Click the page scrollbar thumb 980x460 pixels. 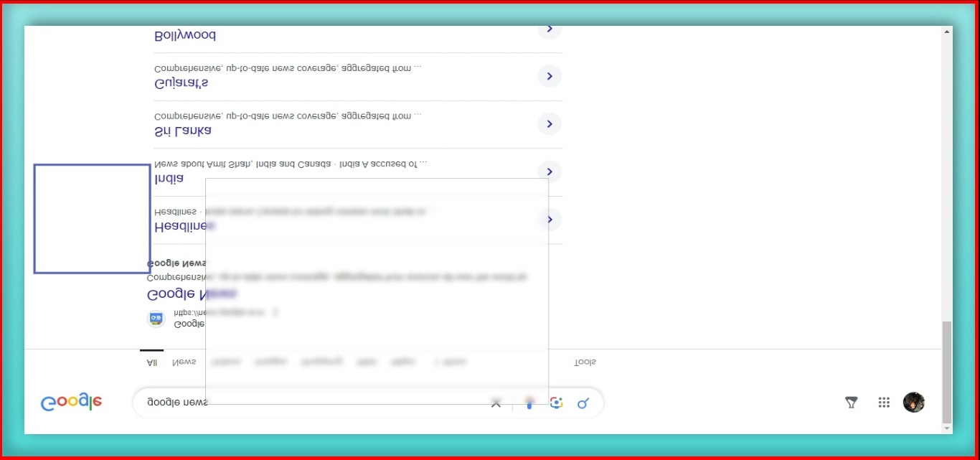tap(947, 372)
